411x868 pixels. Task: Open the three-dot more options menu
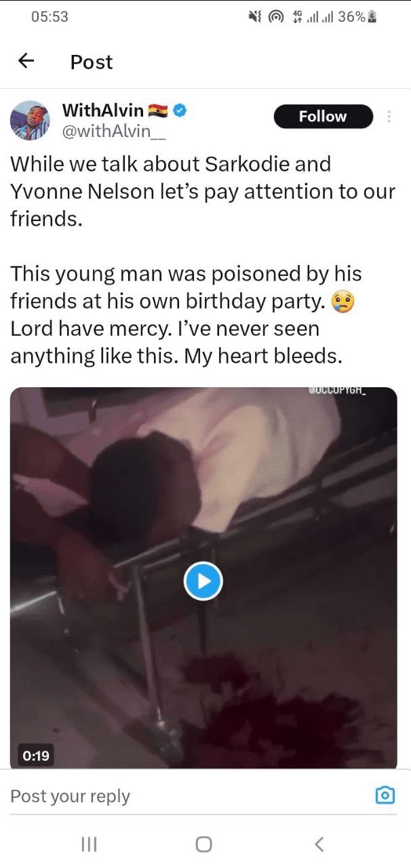[389, 117]
